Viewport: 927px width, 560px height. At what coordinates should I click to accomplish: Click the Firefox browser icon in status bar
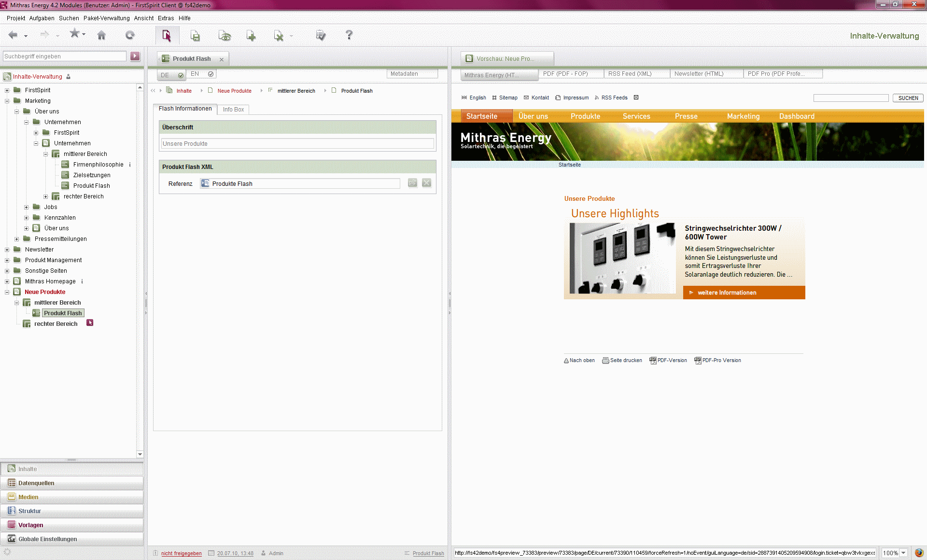[918, 553]
